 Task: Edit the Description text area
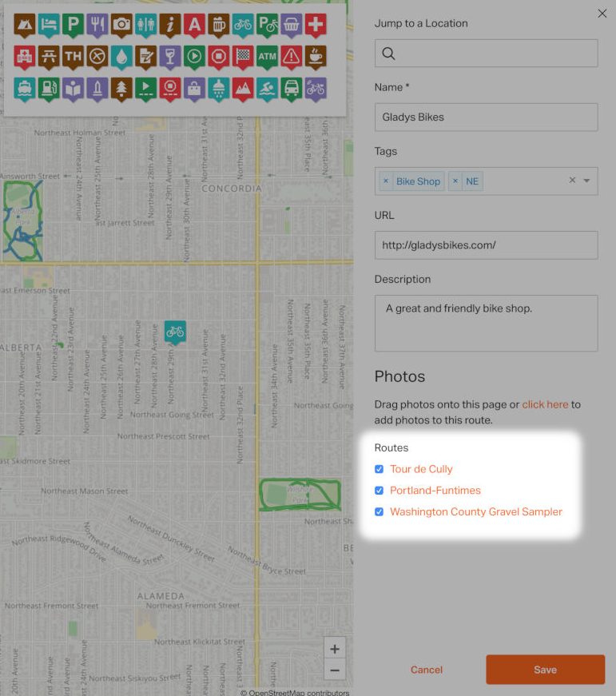tap(487, 323)
